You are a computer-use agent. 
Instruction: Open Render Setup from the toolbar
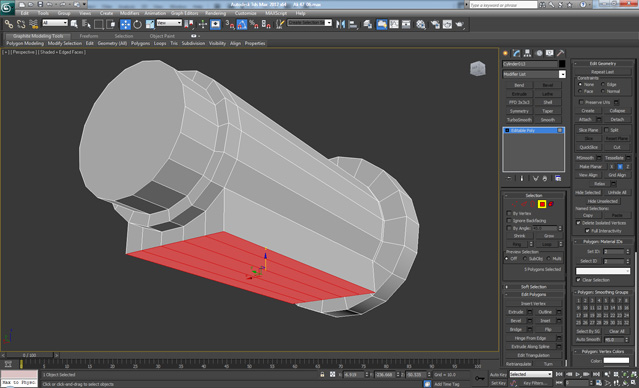click(435, 24)
